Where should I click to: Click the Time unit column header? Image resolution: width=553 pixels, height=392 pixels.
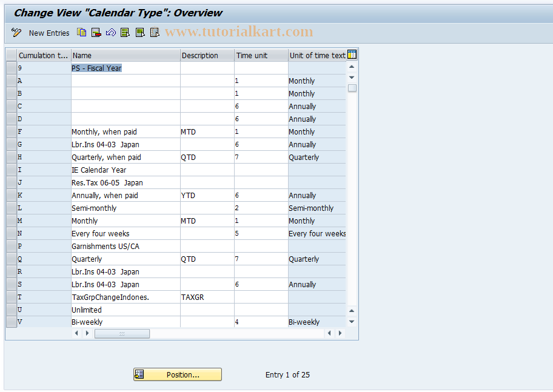(x=261, y=55)
